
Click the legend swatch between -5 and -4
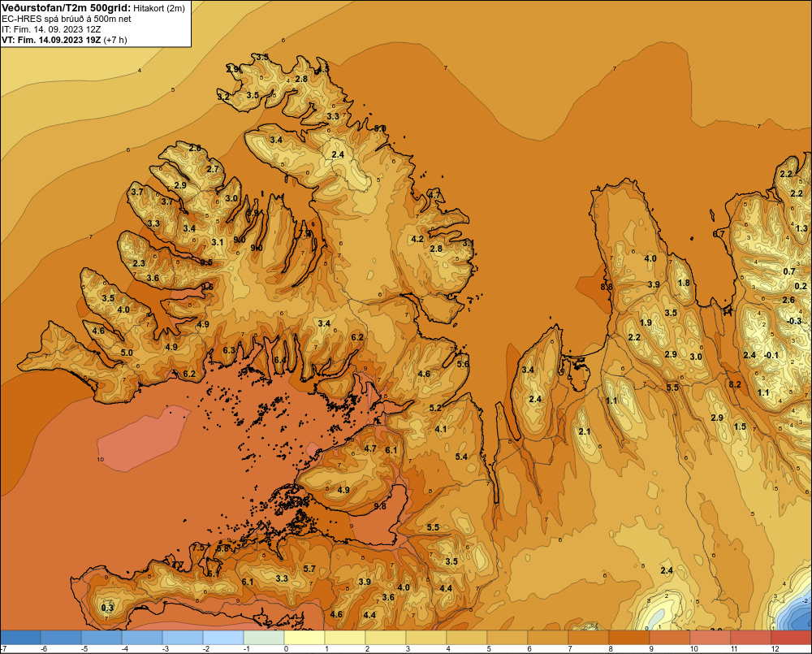(x=101, y=638)
